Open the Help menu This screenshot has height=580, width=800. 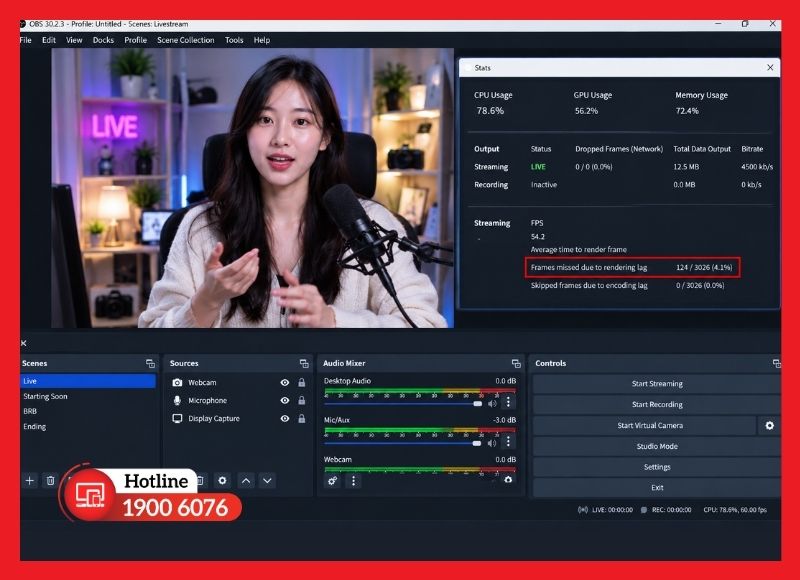tap(262, 40)
